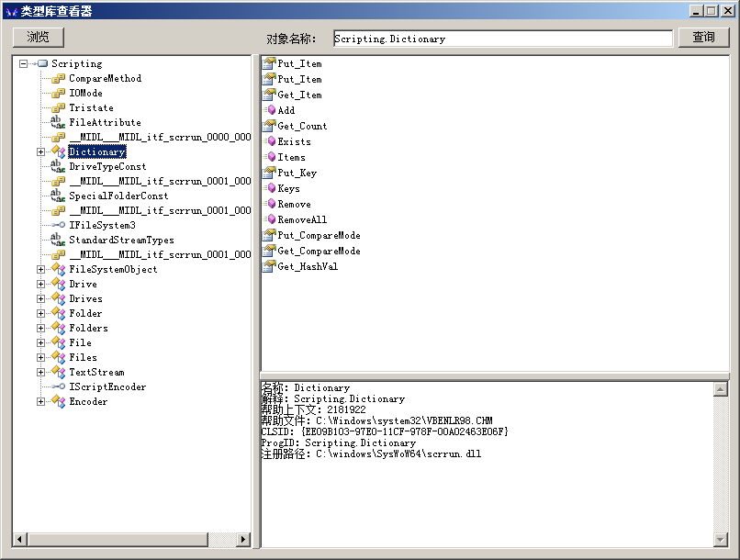Click the CLSID GUID line
The width and height of the screenshot is (740, 560).
(385, 431)
